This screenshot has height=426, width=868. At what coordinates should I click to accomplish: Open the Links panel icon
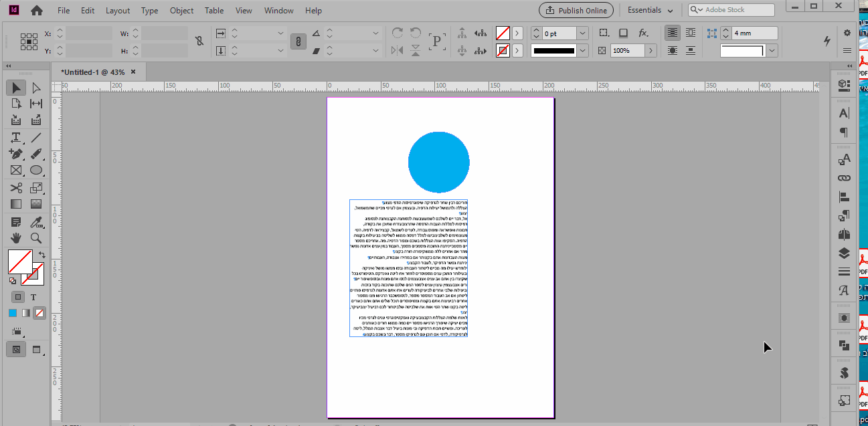(844, 179)
